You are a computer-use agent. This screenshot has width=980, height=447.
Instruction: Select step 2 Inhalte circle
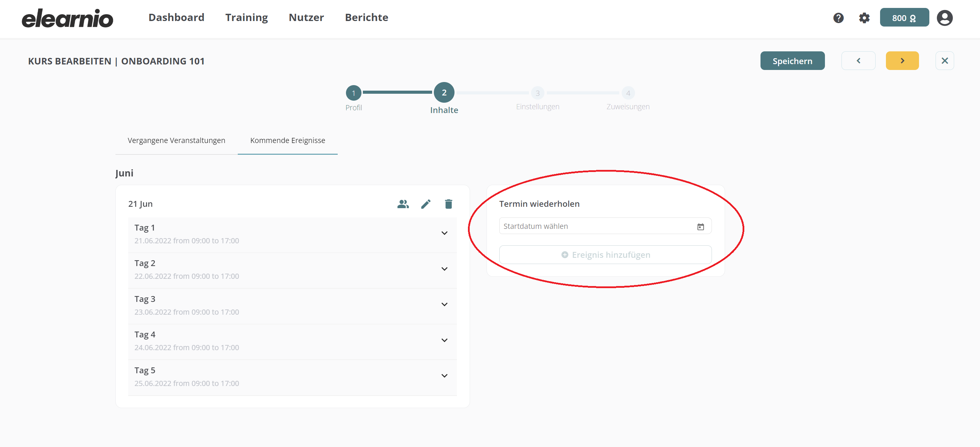pos(444,92)
